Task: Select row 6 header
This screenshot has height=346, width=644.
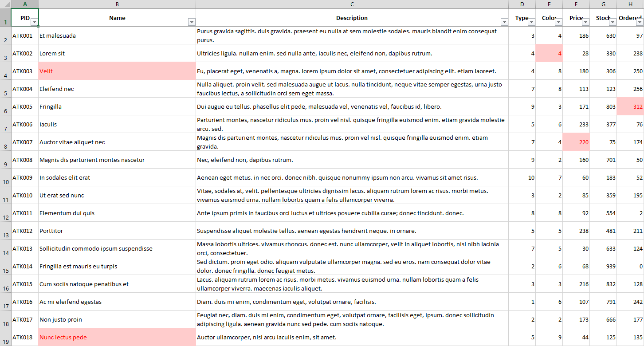Action: click(5, 106)
